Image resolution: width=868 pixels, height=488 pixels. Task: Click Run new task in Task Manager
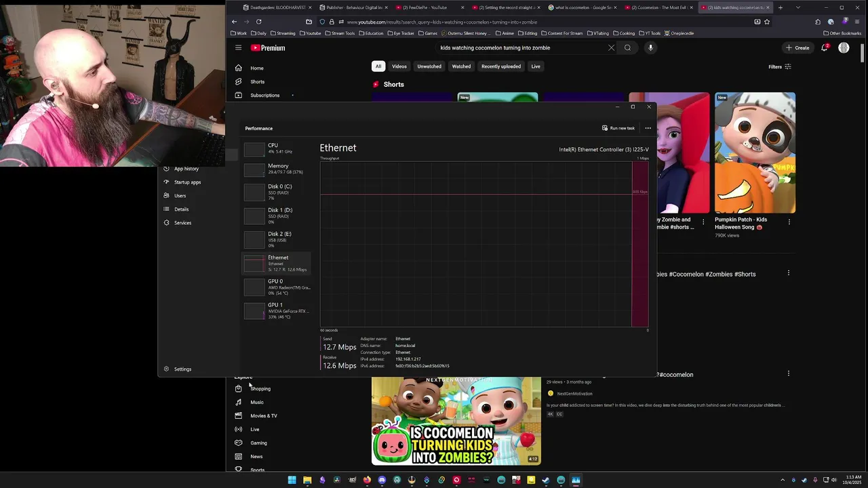pyautogui.click(x=618, y=128)
